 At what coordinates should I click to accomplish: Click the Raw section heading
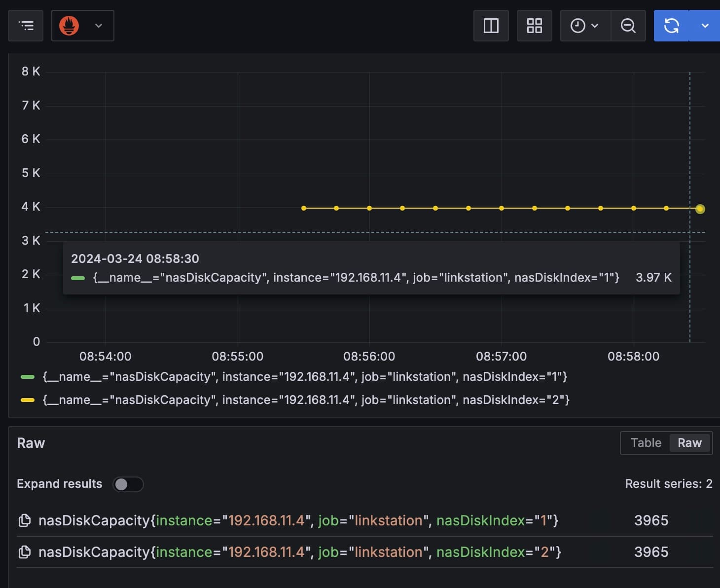point(31,443)
